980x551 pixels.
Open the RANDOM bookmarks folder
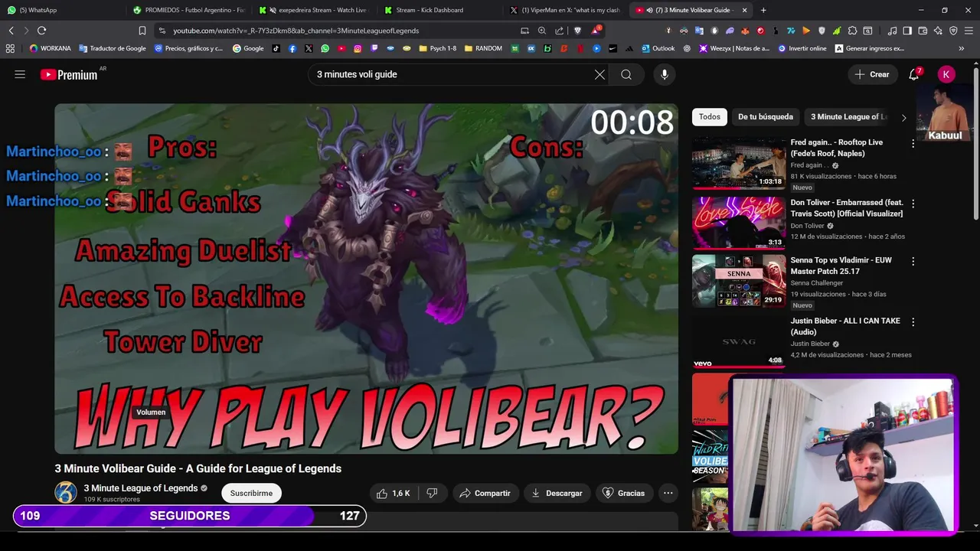point(484,48)
